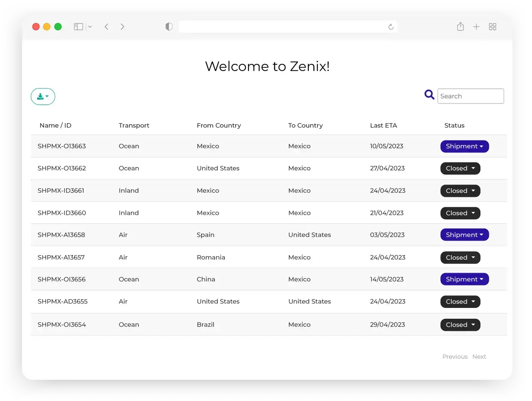Screen dimensions: 532x401
Task: Click ETA date 10/05/2023
Action: tap(387, 146)
